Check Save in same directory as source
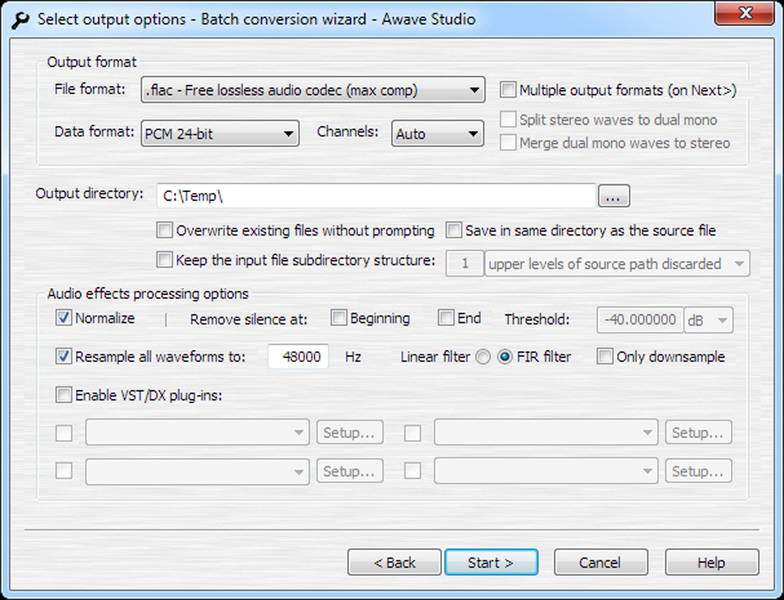The image size is (784, 600). pos(454,230)
